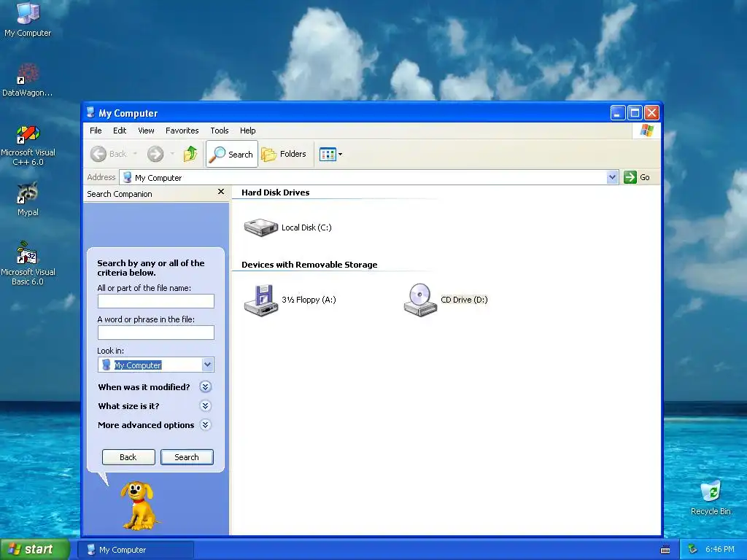Open the Start menu
This screenshot has height=560, width=747.
coord(34,550)
